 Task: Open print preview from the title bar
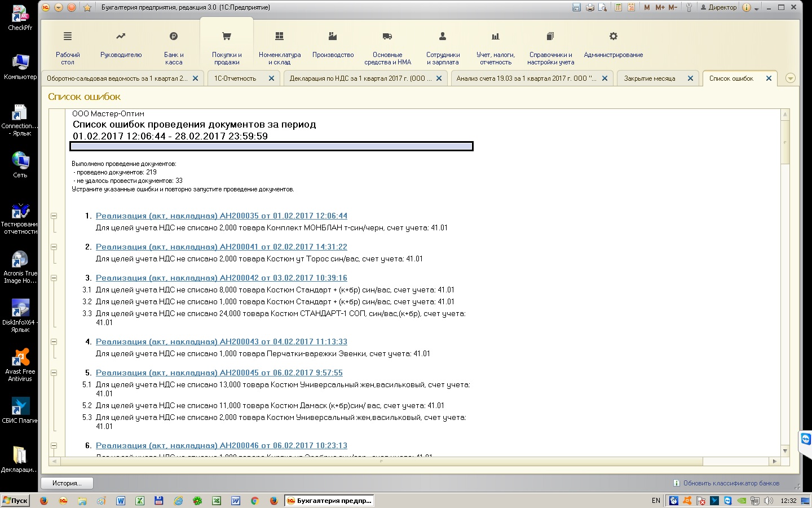[603, 7]
